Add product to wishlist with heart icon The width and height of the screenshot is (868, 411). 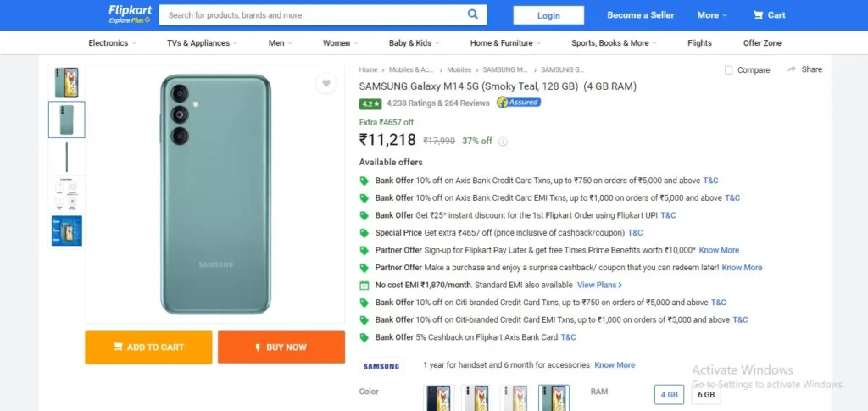326,84
